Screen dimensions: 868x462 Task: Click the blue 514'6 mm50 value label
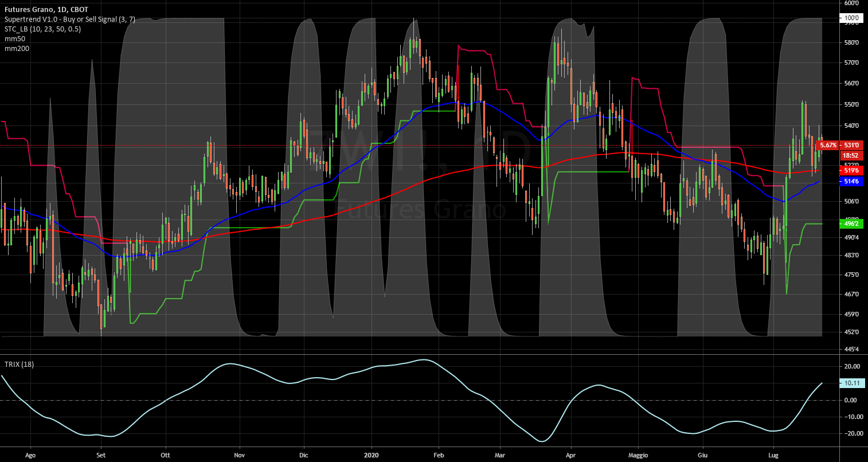click(x=851, y=181)
